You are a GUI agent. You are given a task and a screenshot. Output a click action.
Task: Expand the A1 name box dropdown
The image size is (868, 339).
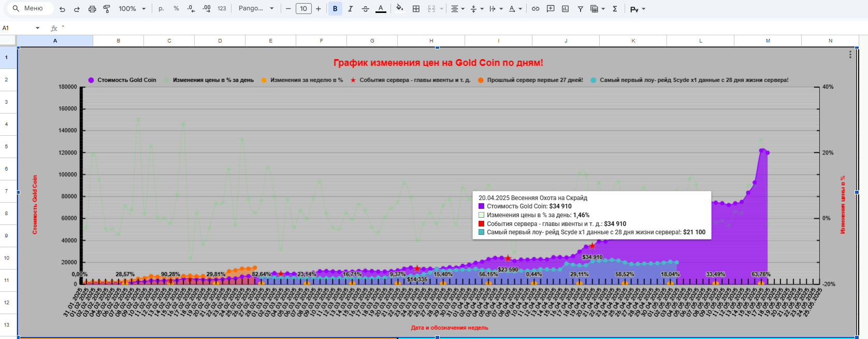tap(37, 28)
